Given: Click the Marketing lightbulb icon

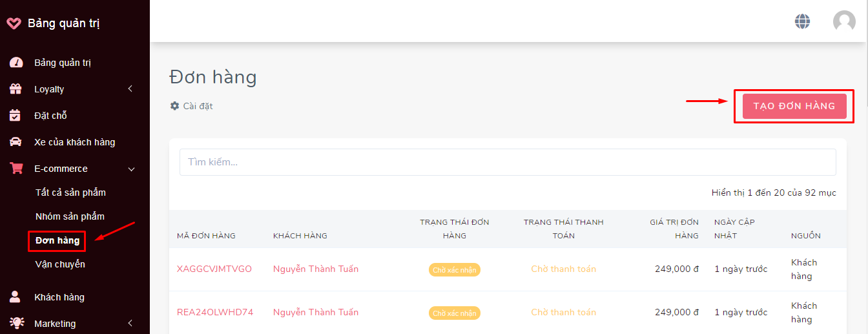Looking at the screenshot, I should [x=15, y=323].
